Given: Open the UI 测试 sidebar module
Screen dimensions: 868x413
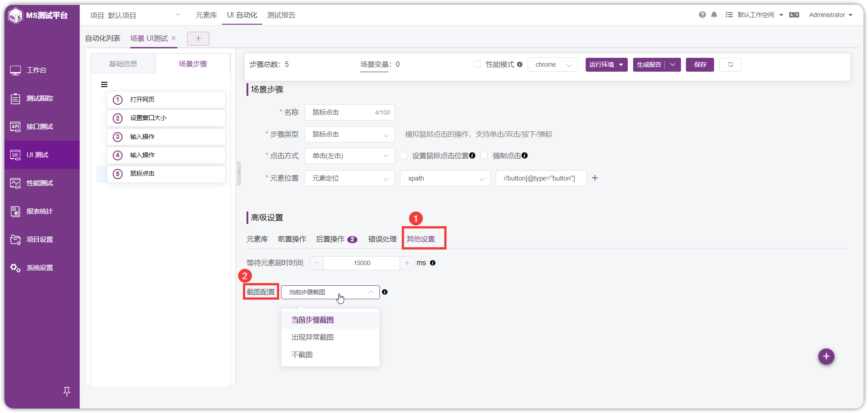Looking at the screenshot, I should (42, 155).
